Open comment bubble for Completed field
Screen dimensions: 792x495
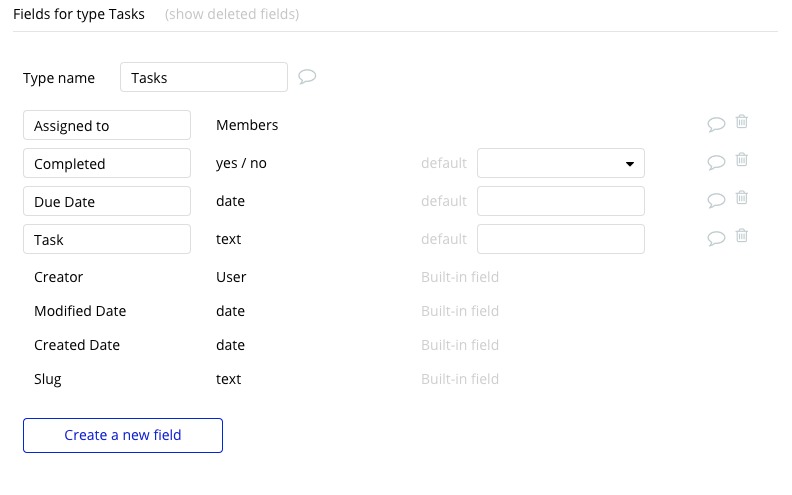click(716, 163)
